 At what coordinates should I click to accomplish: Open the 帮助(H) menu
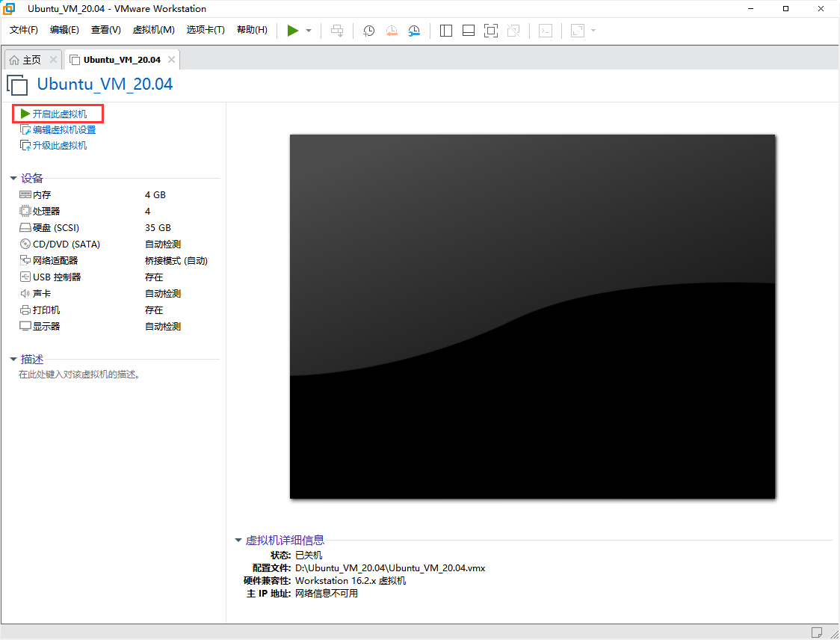click(252, 29)
